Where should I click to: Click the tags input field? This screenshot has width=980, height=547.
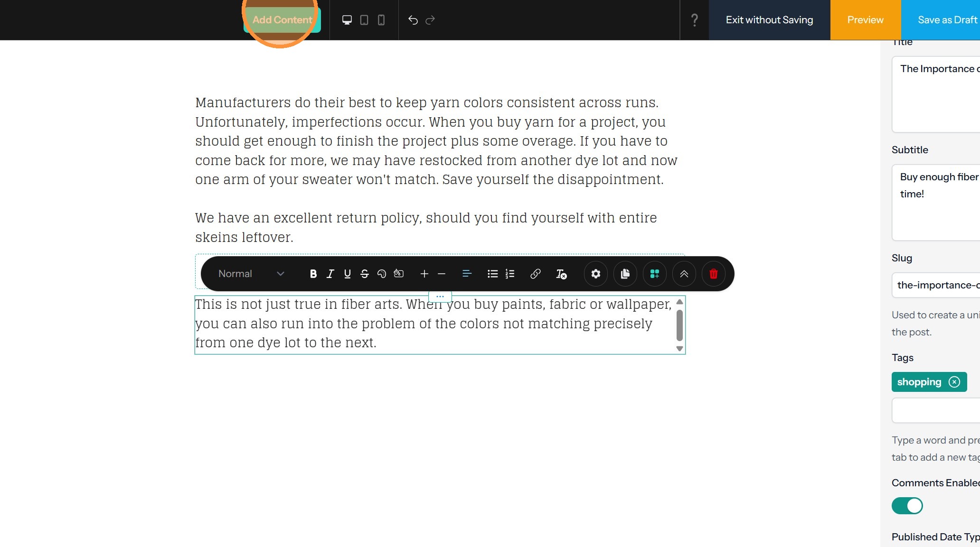pos(935,410)
